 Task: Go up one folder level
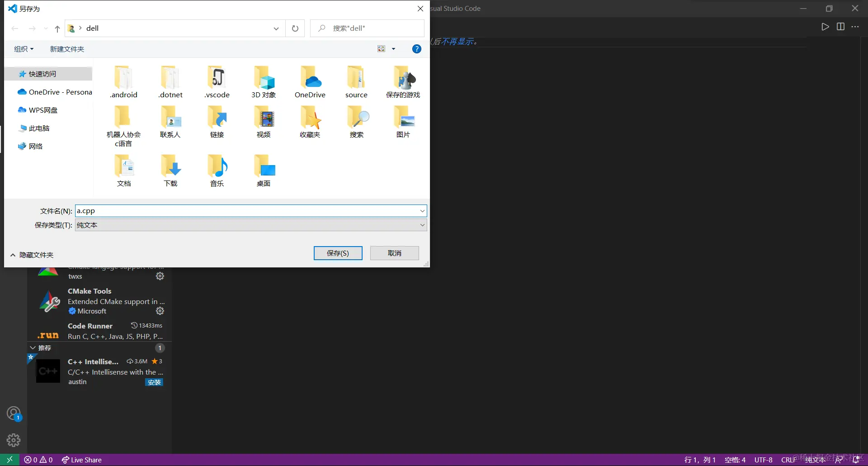coord(57,29)
